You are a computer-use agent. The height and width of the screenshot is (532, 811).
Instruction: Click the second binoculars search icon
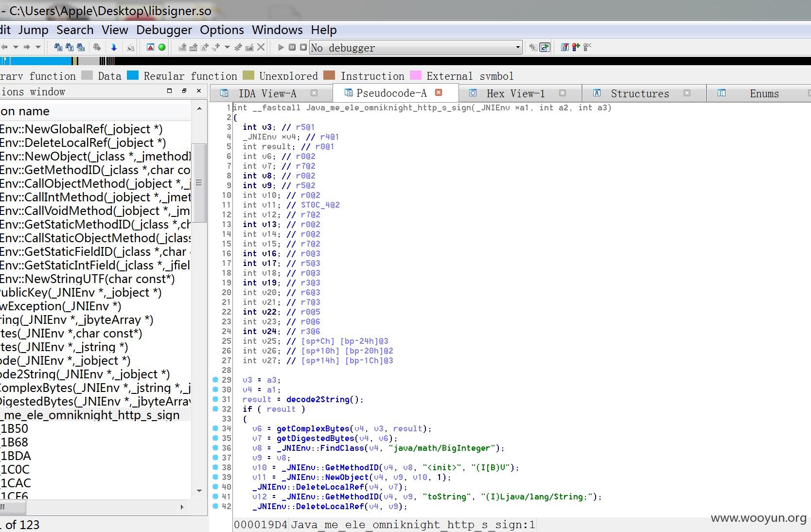tap(70, 47)
